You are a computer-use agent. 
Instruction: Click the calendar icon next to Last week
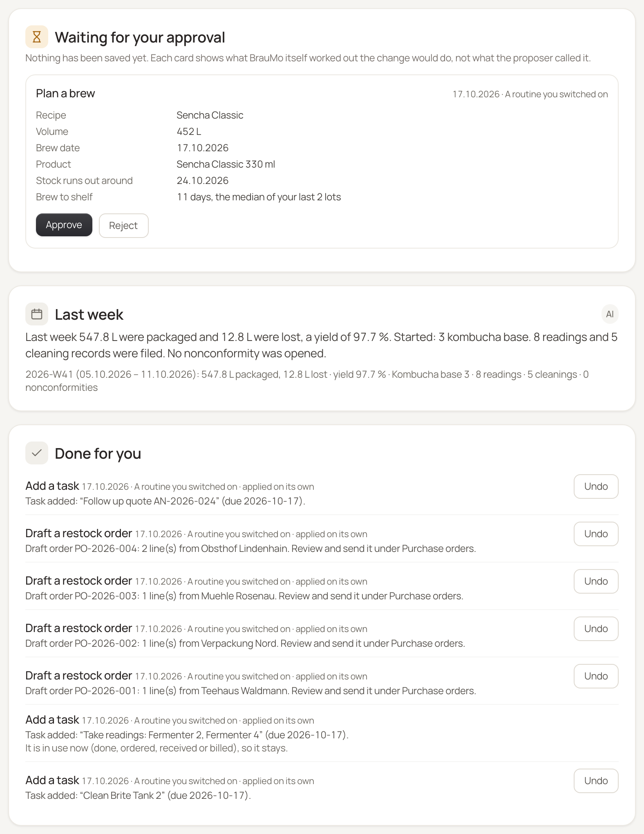pyautogui.click(x=37, y=314)
